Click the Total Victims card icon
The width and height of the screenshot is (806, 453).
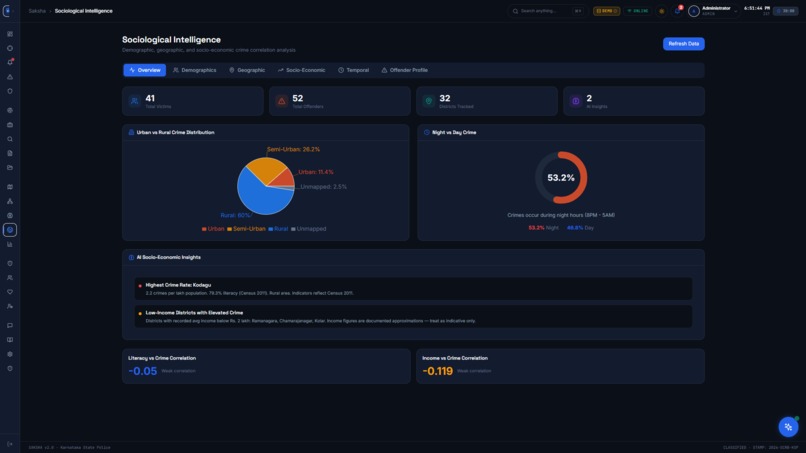(x=135, y=101)
